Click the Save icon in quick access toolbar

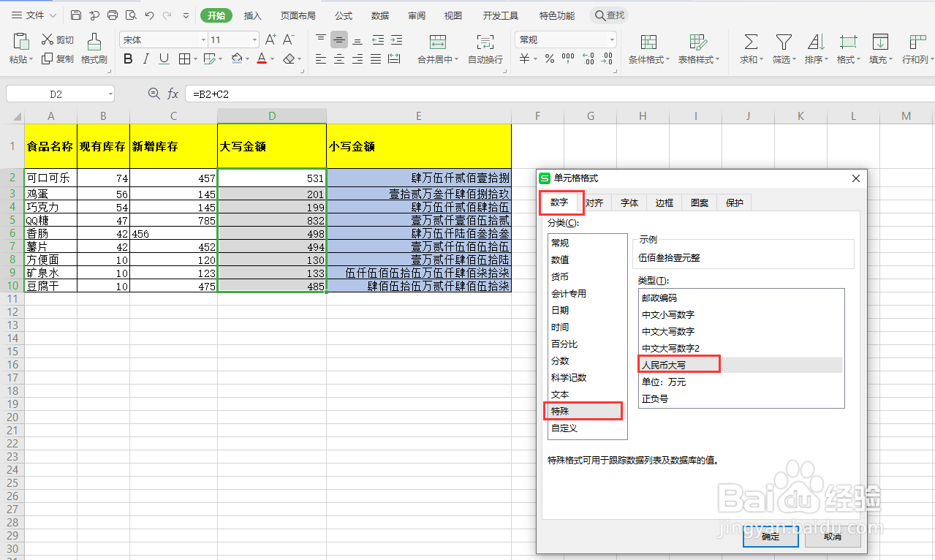tap(76, 15)
